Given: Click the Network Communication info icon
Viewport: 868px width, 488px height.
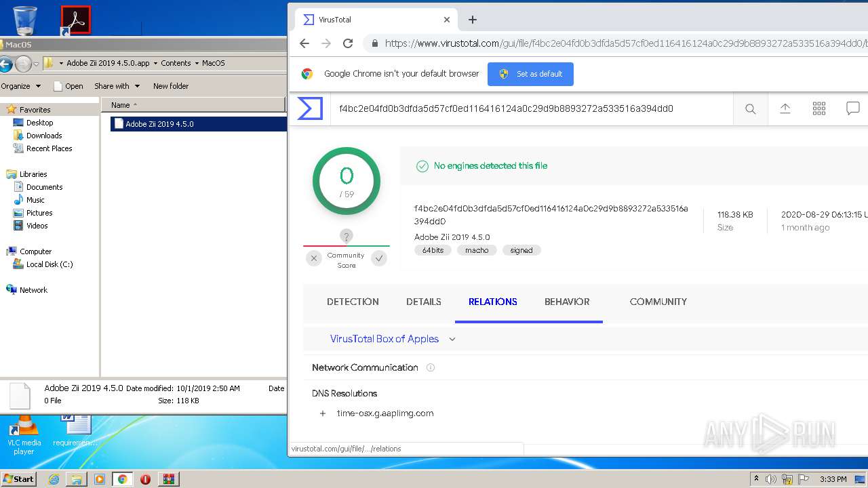Looking at the screenshot, I should point(430,367).
